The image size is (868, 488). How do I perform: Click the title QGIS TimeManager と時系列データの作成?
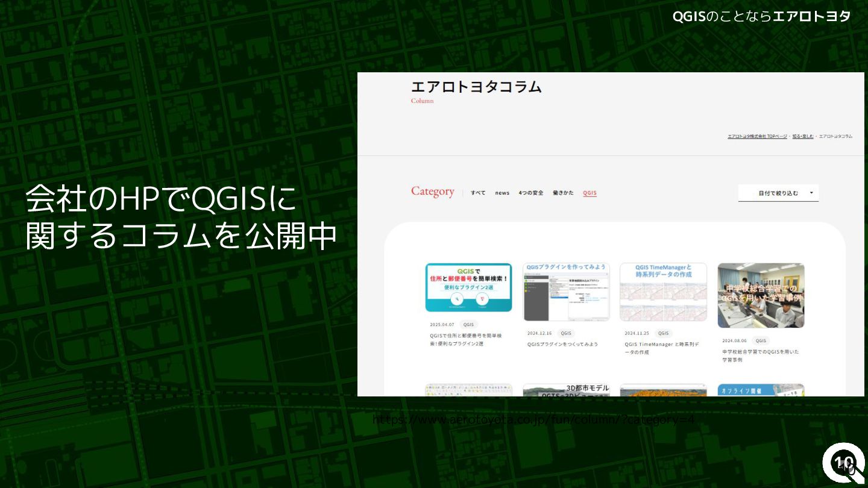pos(662,348)
